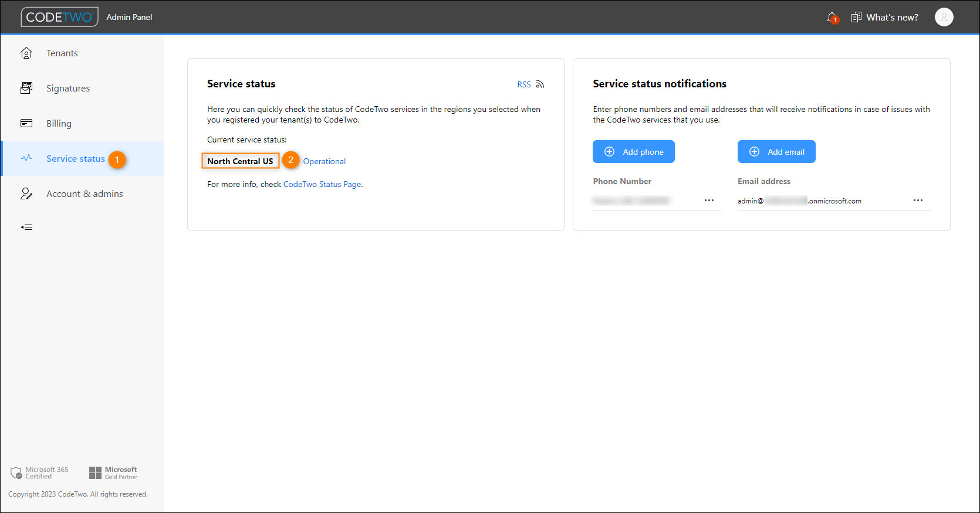The image size is (980, 513).
Task: Click the blurred phone number entry
Action: tap(631, 201)
